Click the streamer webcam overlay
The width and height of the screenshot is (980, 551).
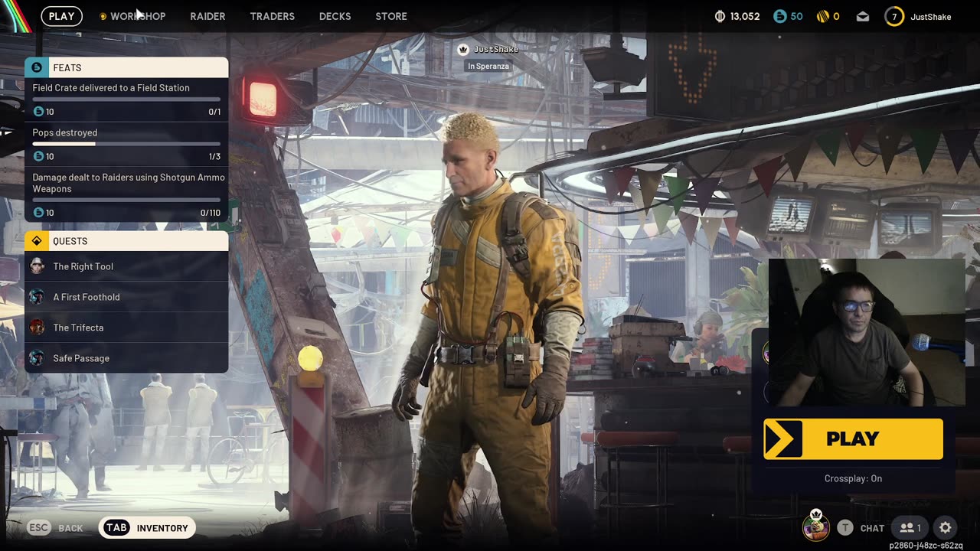(x=867, y=333)
